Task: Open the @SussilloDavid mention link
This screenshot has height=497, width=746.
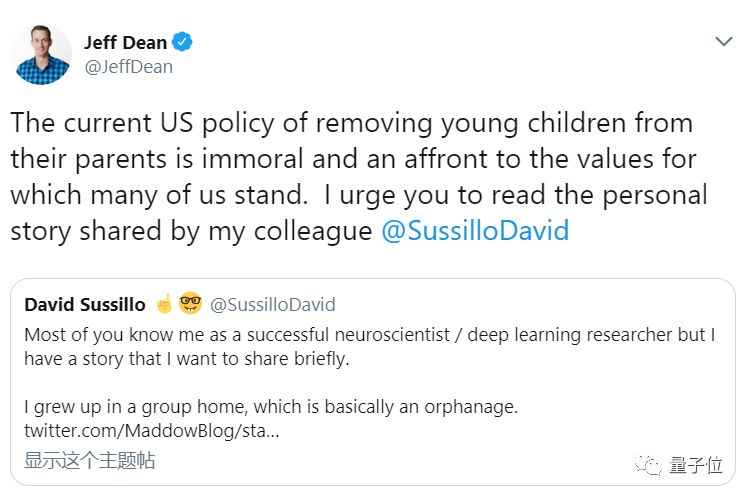Action: click(475, 231)
